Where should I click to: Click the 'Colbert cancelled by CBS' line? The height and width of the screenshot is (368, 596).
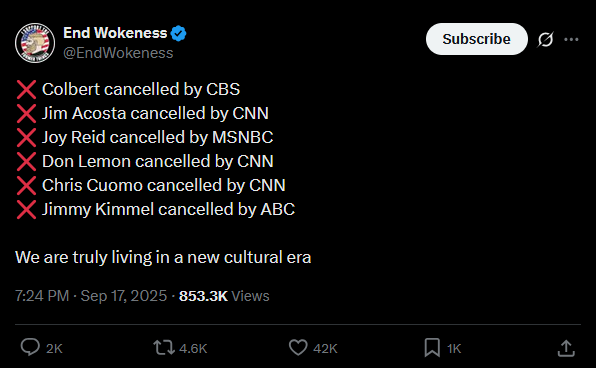point(141,89)
